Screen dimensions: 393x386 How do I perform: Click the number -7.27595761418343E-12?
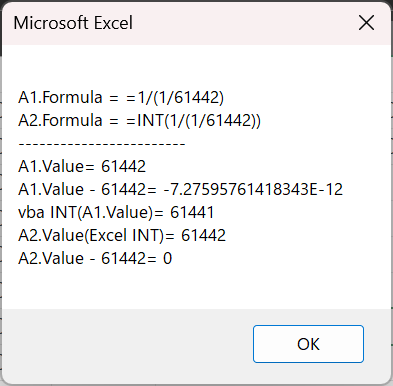pyautogui.click(x=253, y=189)
